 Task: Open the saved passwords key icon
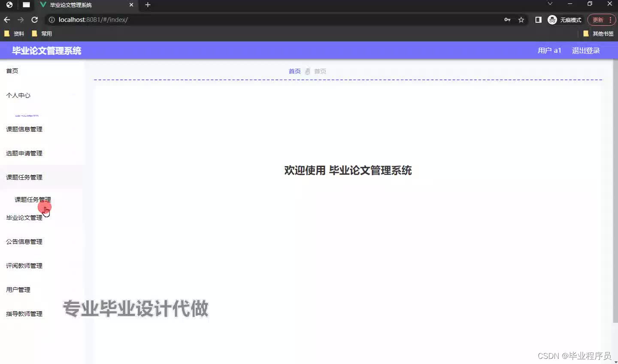(507, 20)
